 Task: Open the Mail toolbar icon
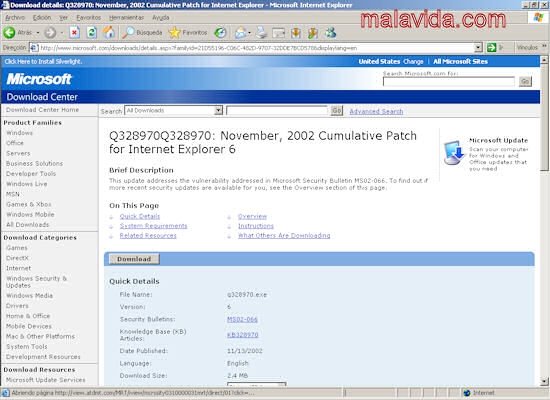pyautogui.click(x=241, y=33)
